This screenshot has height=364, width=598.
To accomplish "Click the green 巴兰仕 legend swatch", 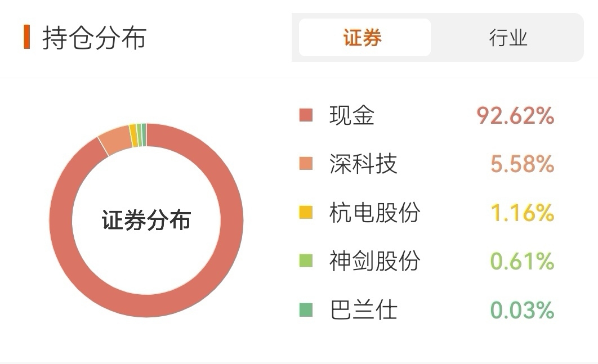I will point(306,310).
